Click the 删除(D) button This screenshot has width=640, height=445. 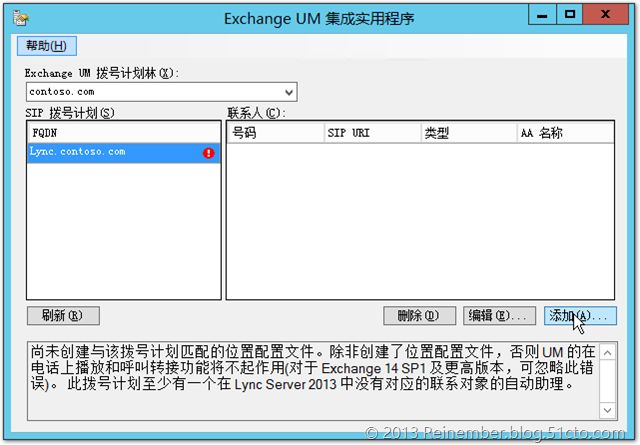click(x=420, y=316)
